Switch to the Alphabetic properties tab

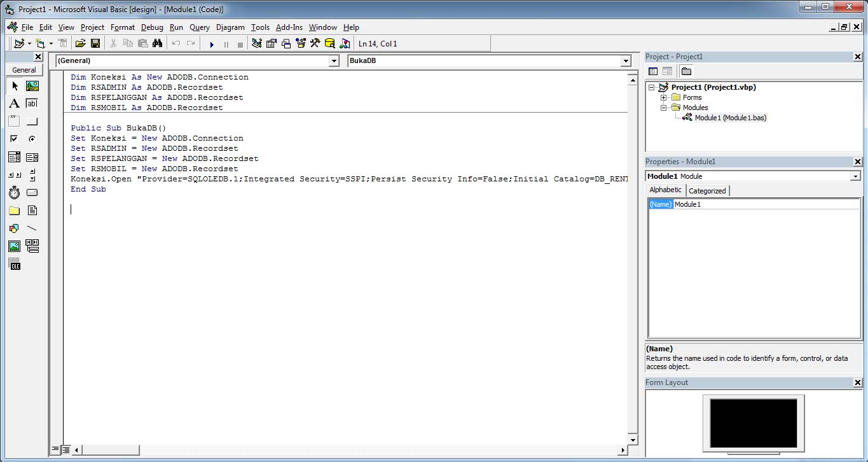(665, 190)
